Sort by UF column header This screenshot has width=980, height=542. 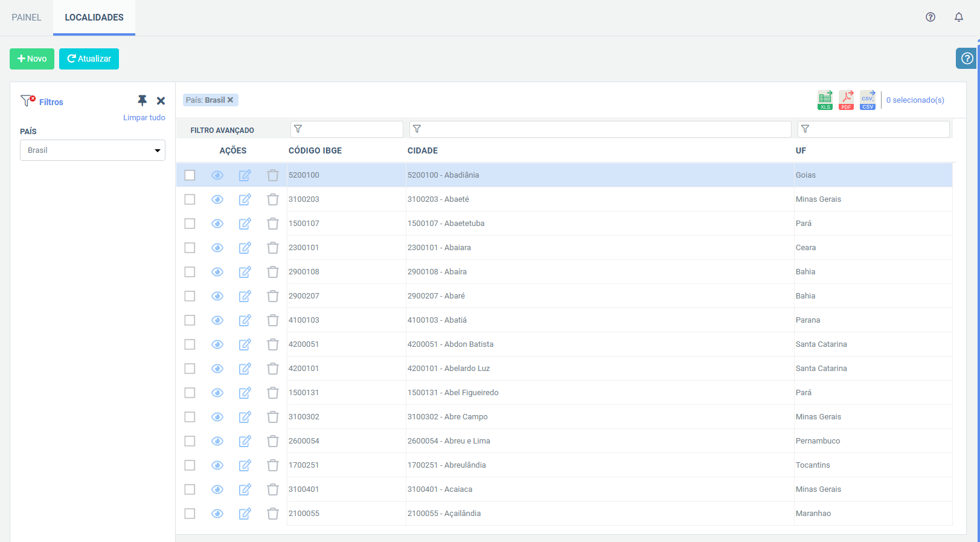point(801,150)
